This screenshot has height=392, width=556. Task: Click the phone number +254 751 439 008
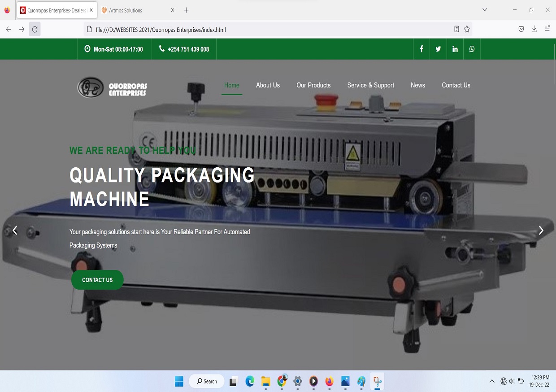[188, 49]
